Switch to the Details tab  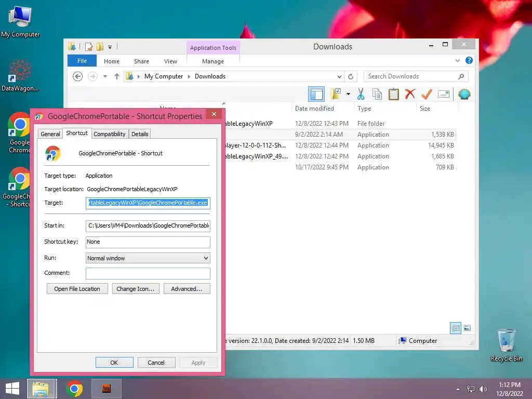click(x=140, y=134)
